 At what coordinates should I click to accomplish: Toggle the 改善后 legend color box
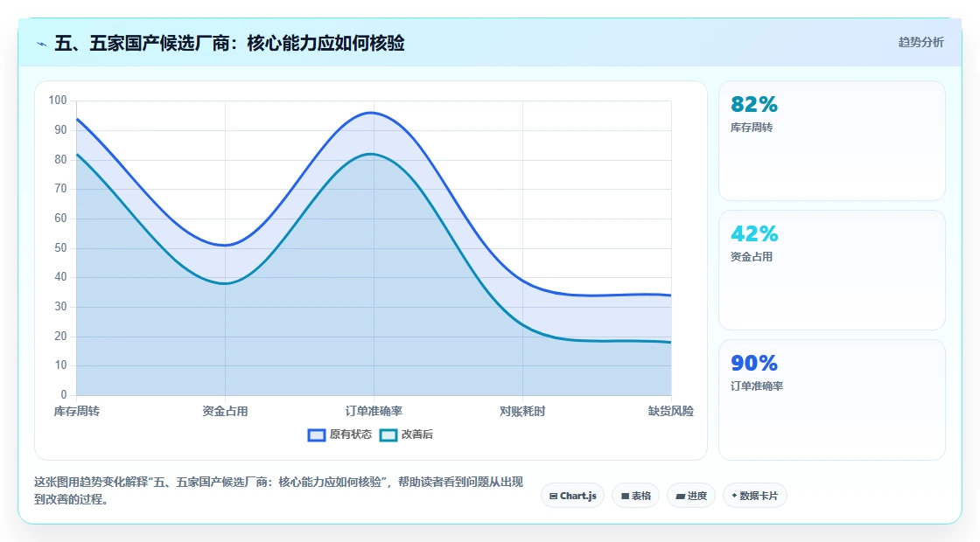tap(388, 434)
